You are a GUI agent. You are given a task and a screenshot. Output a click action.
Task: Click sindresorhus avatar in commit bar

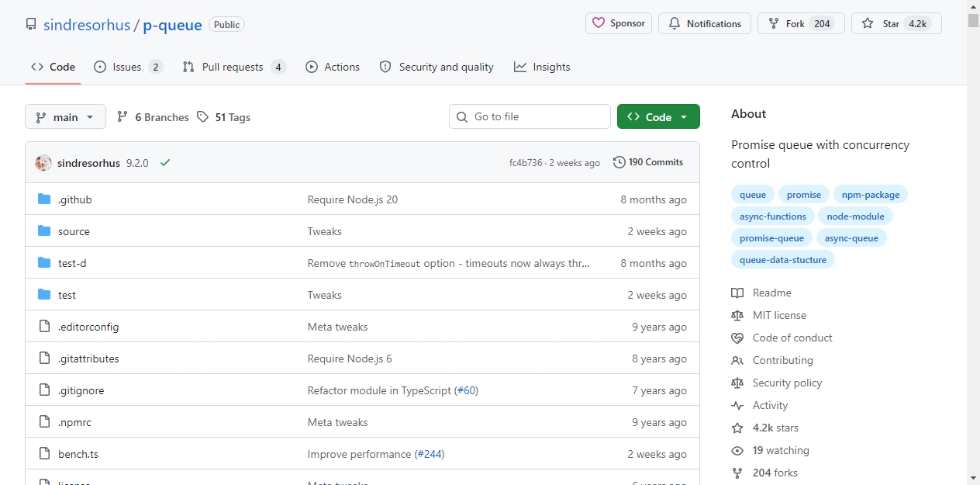(x=43, y=163)
